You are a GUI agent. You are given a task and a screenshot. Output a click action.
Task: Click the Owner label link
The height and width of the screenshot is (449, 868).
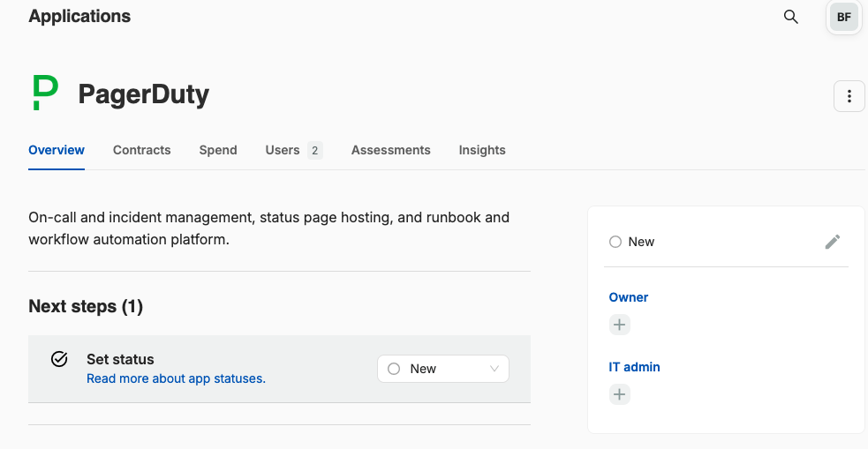[x=629, y=297]
